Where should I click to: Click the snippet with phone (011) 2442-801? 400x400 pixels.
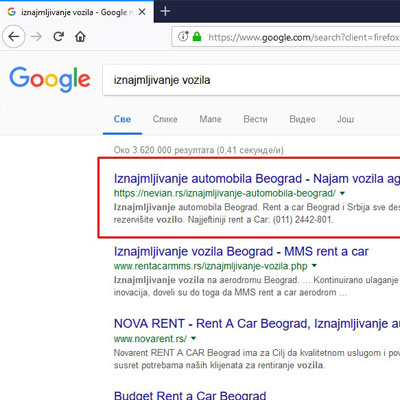257,213
